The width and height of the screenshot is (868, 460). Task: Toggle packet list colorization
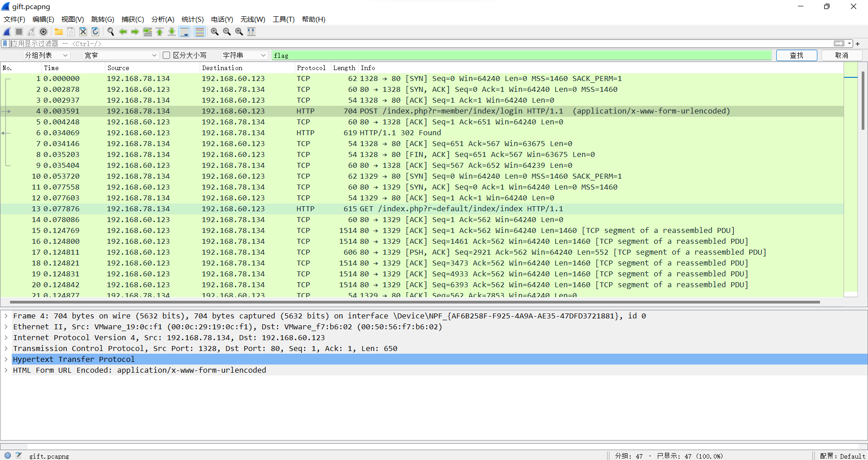coord(199,32)
